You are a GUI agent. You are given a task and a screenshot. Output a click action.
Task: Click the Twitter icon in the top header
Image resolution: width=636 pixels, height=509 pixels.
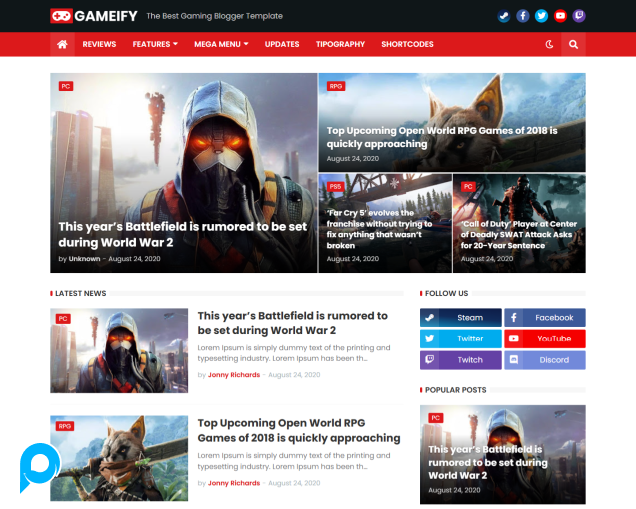coord(541,16)
